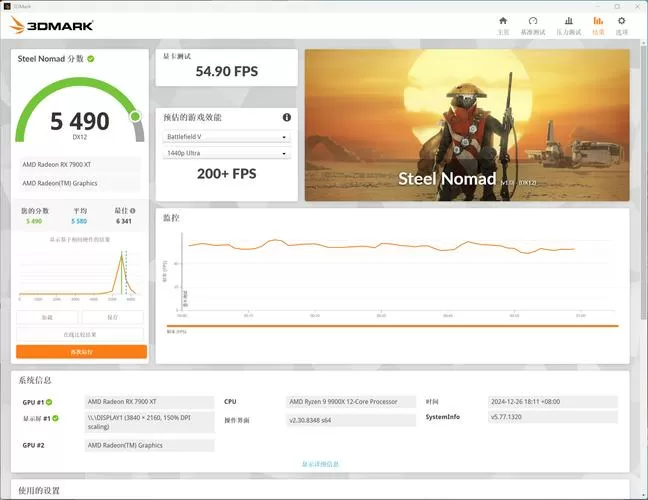Click the Load (加载) button

[47, 317]
